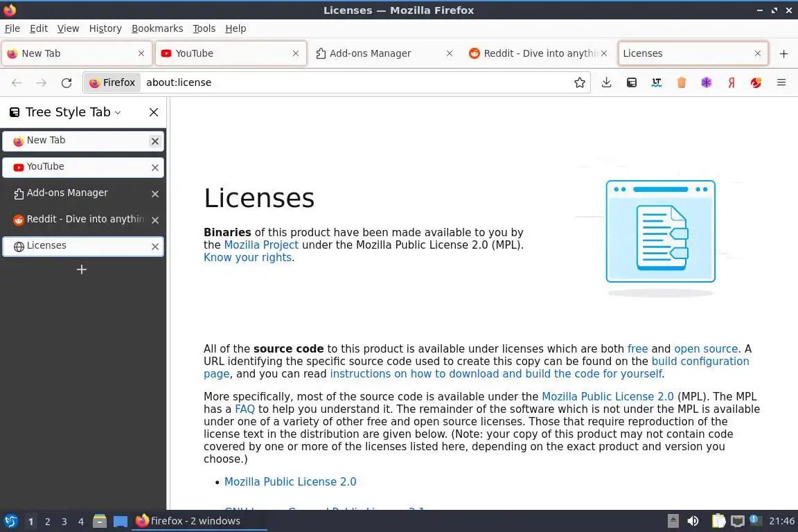Open the MPL FAQ link
This screenshot has height=532, width=798.
(x=245, y=409)
